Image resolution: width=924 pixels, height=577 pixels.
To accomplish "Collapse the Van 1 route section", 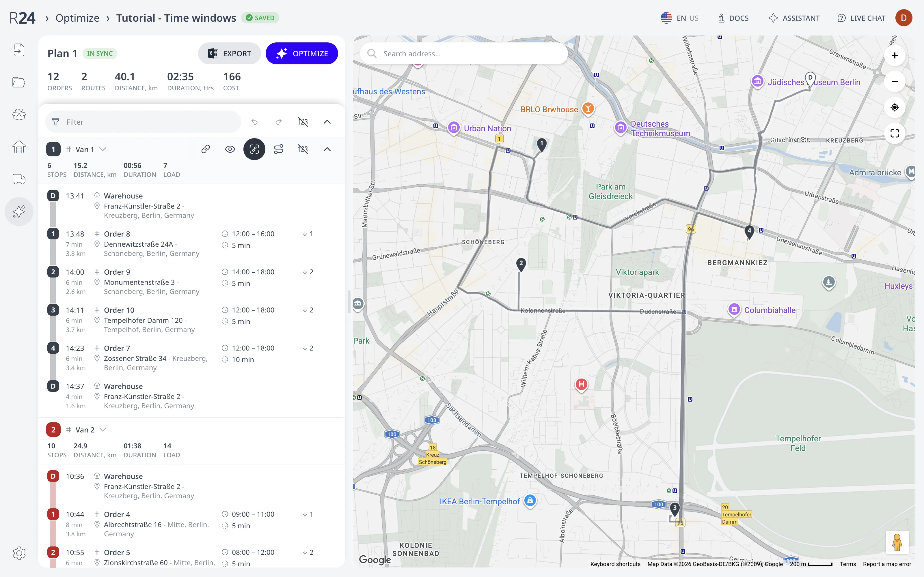I will point(327,149).
